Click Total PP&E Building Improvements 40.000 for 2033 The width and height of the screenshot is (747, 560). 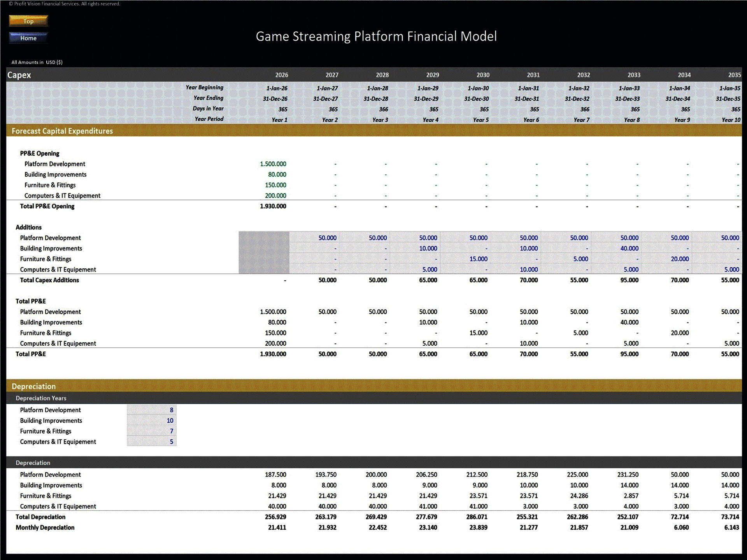pos(629,322)
